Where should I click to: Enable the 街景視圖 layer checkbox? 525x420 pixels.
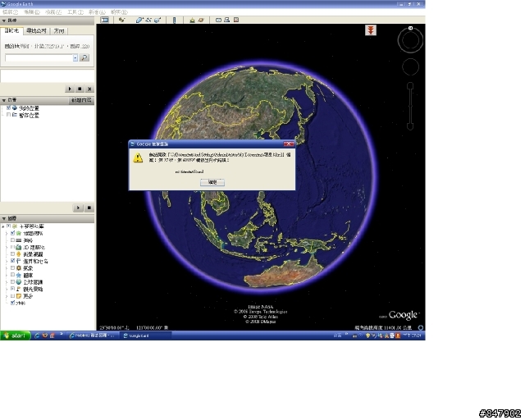pyautogui.click(x=13, y=254)
